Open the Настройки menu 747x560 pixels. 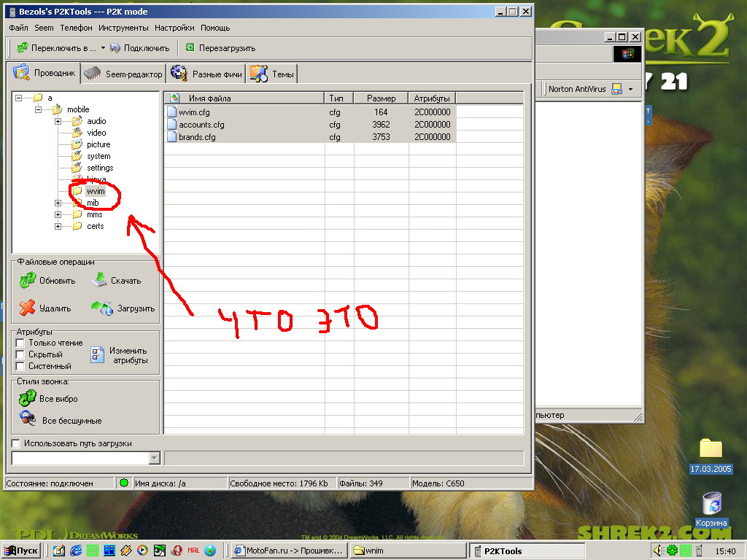pyautogui.click(x=174, y=28)
